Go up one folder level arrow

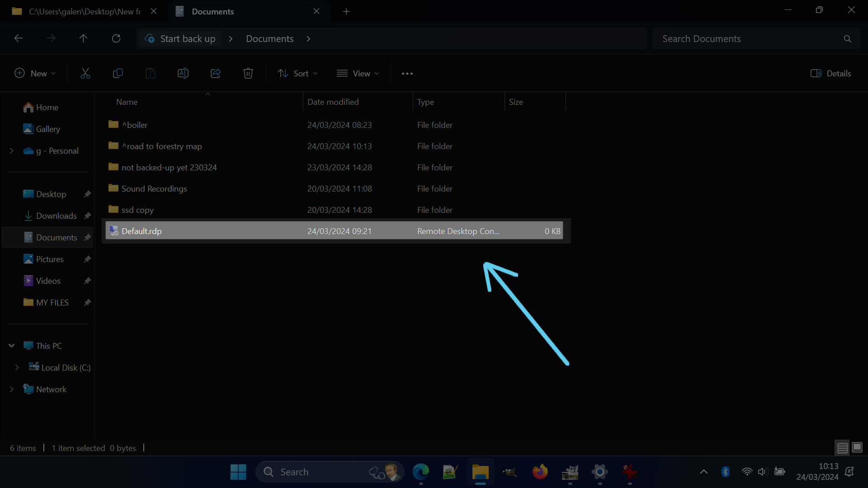83,39
